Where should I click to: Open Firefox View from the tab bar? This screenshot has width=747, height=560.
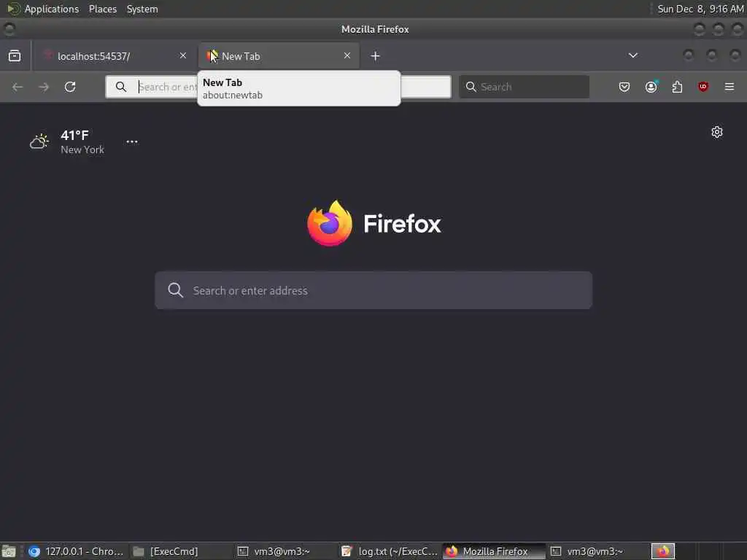[x=15, y=56]
